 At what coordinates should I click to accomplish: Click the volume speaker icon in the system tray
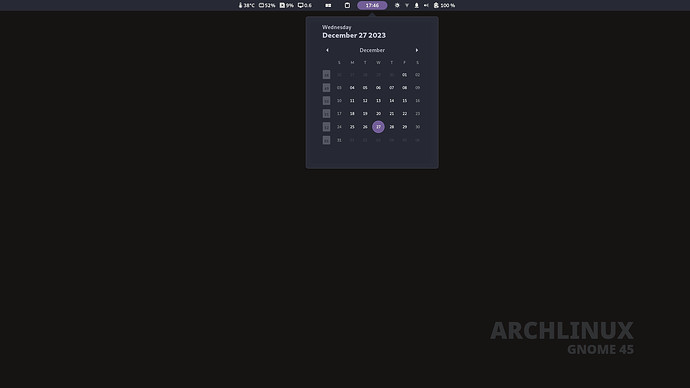click(426, 5)
